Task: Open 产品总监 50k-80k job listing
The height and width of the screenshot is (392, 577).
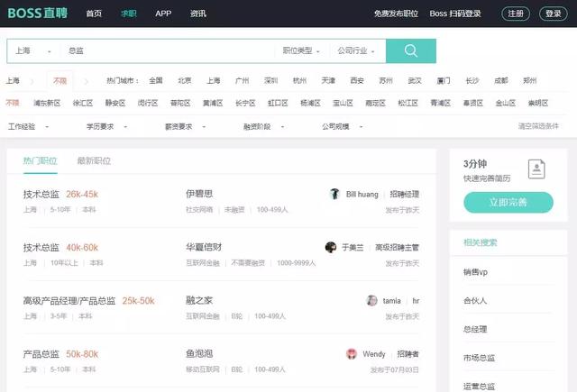Action: [41, 354]
